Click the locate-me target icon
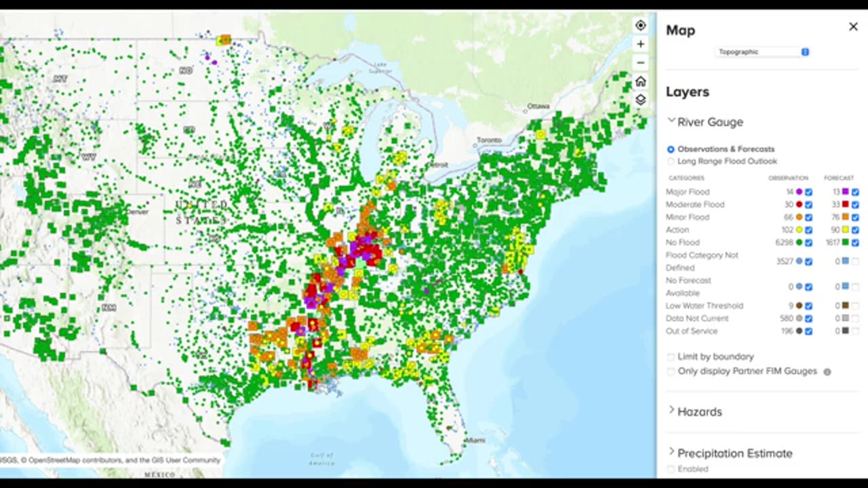The image size is (868, 488). (640, 26)
